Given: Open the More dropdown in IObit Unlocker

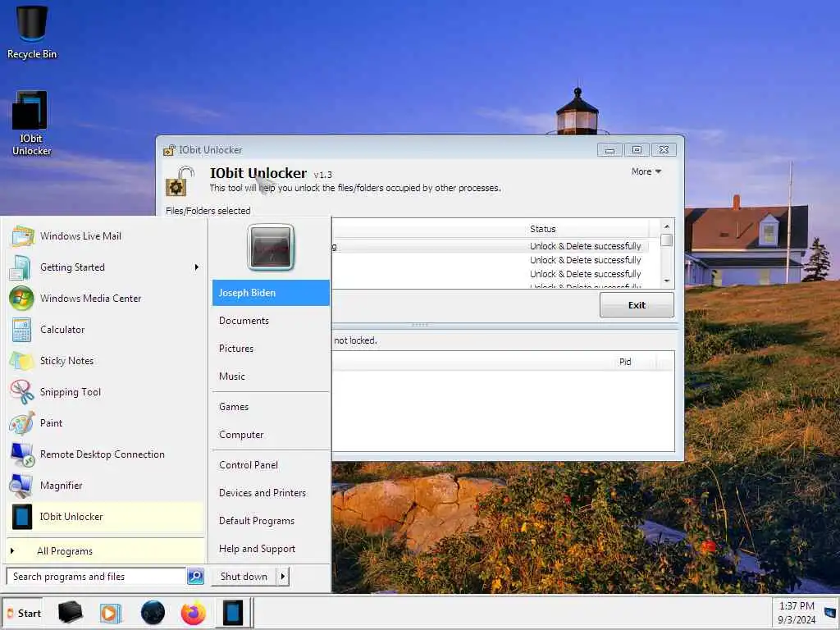Looking at the screenshot, I should (646, 172).
